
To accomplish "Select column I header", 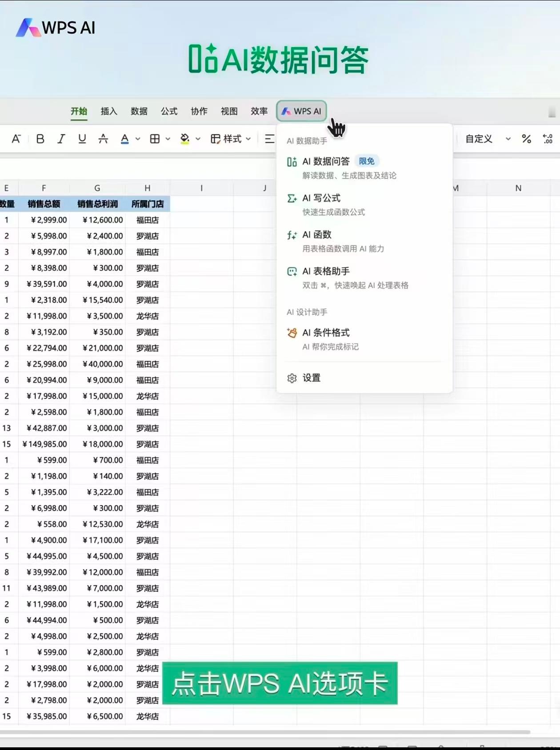I will (x=202, y=188).
